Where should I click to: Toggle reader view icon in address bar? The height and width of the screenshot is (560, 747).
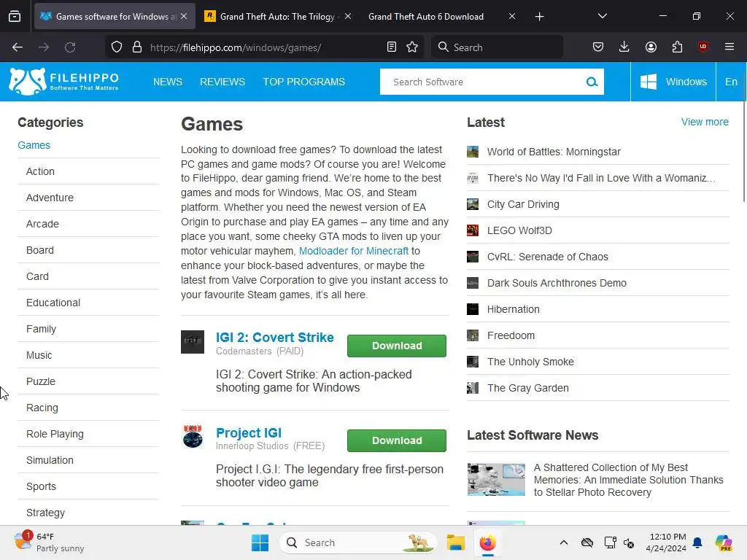pyautogui.click(x=392, y=47)
